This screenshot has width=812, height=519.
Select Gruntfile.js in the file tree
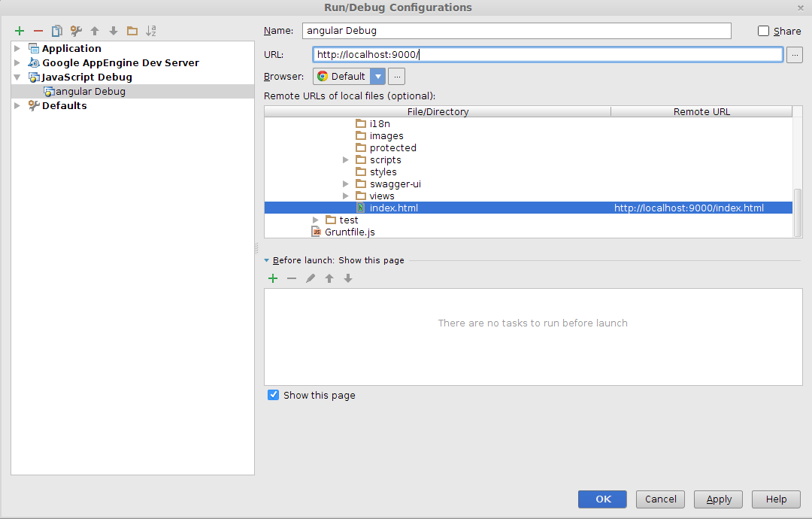point(350,232)
